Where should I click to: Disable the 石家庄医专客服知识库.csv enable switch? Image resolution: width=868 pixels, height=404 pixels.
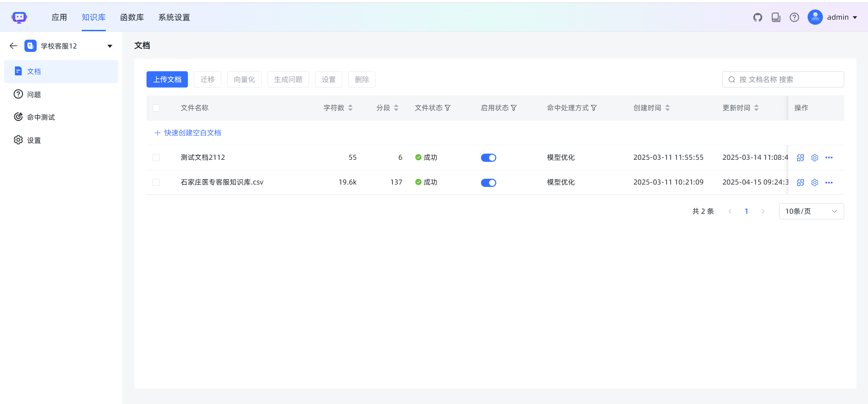[x=488, y=183]
